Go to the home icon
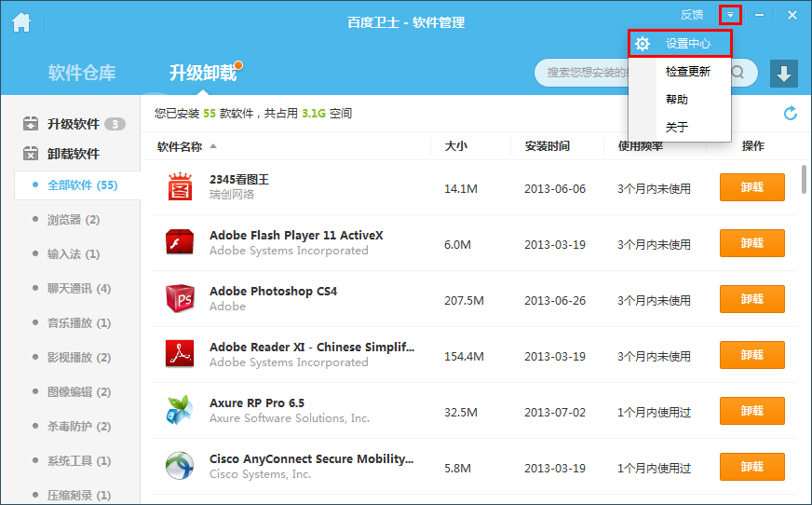 (21, 21)
